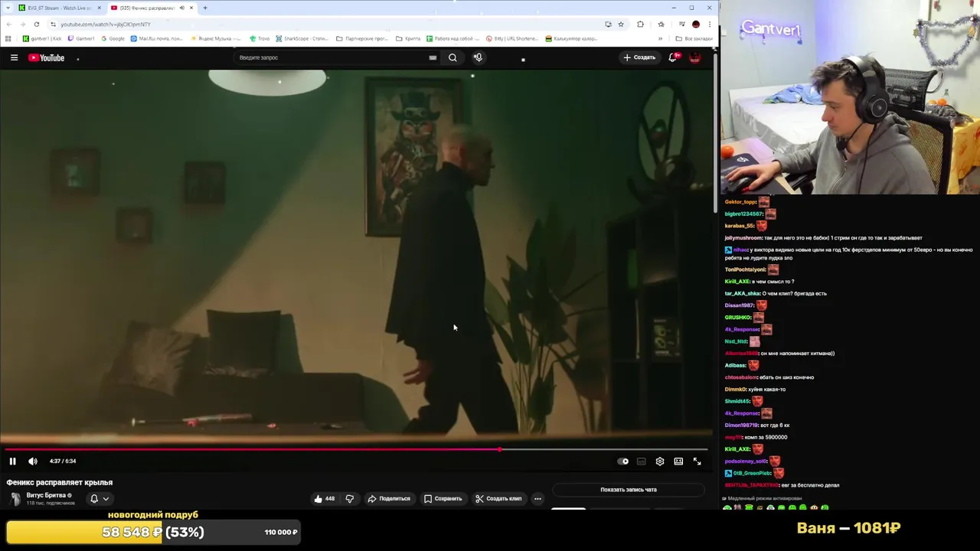Open the Bitly URL Shortener bookmark
980x551 pixels.
[511, 38]
